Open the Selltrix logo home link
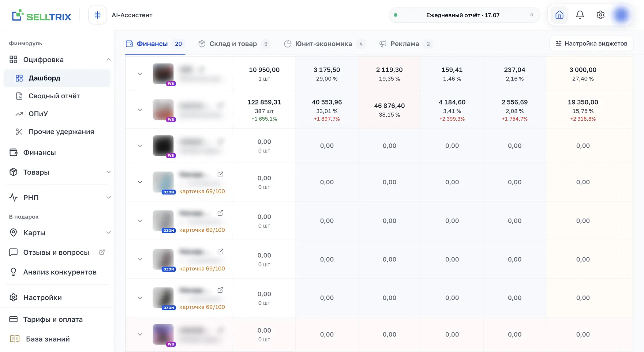 coord(41,15)
